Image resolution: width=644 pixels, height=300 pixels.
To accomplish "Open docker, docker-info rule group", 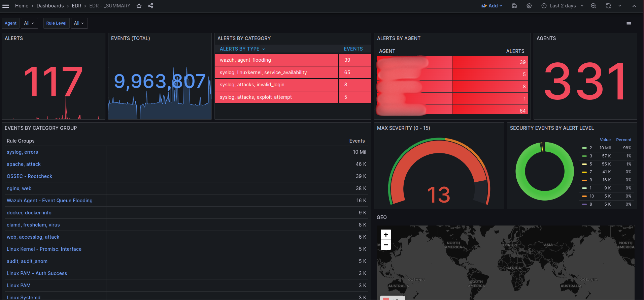I will (29, 213).
